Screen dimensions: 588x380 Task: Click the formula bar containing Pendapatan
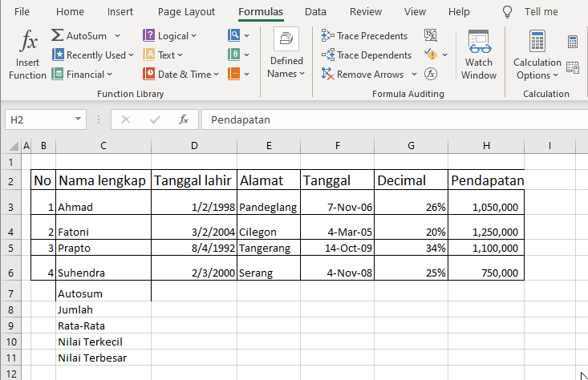point(385,119)
